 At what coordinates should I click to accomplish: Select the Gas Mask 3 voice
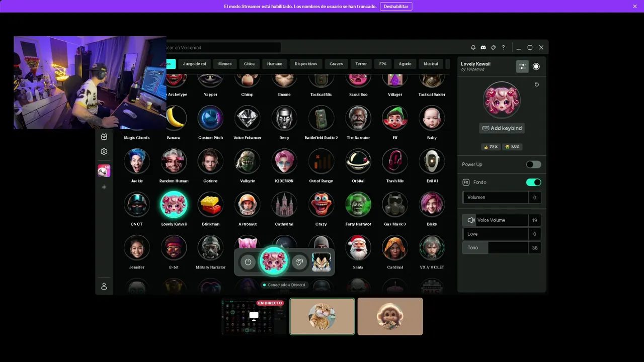click(395, 205)
